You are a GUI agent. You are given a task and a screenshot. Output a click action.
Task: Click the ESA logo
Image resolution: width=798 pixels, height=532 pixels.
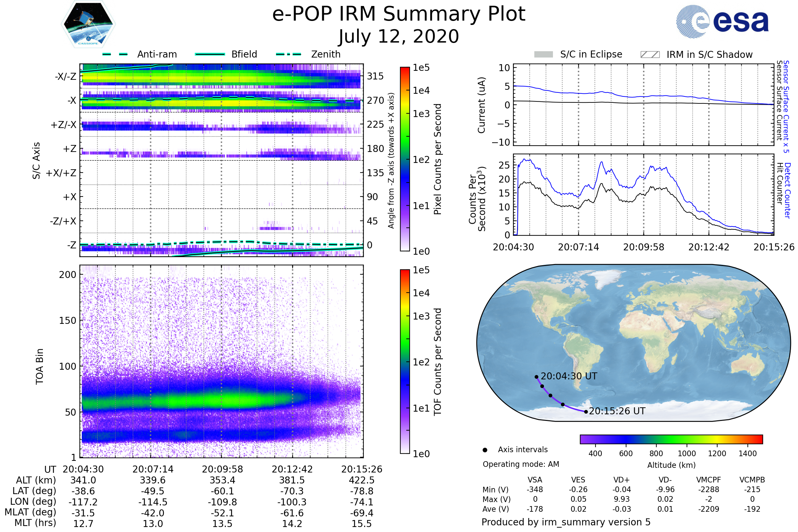click(722, 22)
